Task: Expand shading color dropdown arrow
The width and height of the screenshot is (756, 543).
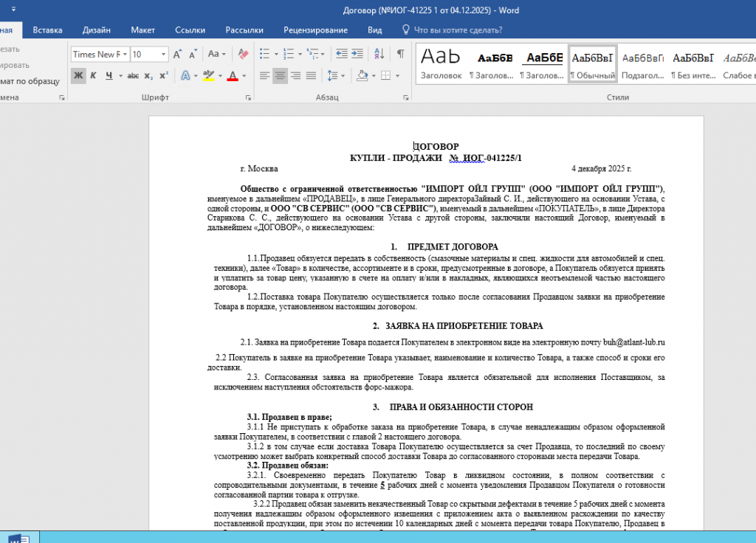Action: [374, 76]
